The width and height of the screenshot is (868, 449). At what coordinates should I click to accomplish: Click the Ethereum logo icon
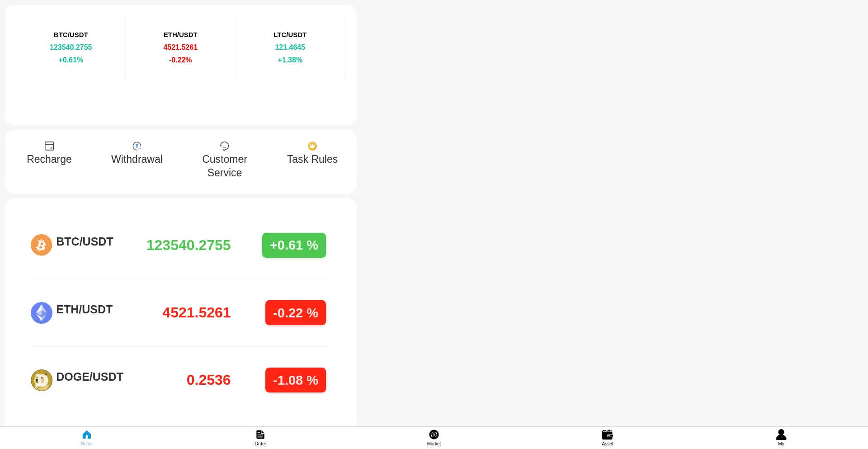41,312
